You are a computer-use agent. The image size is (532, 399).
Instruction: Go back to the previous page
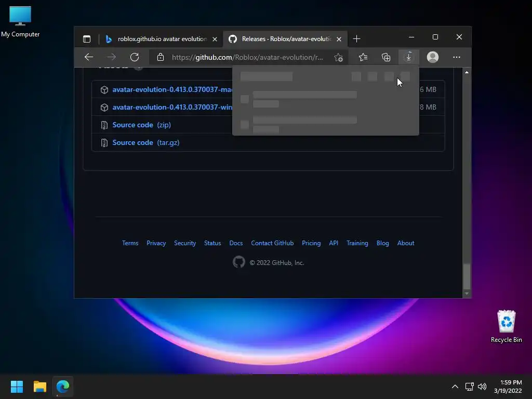[x=89, y=57]
